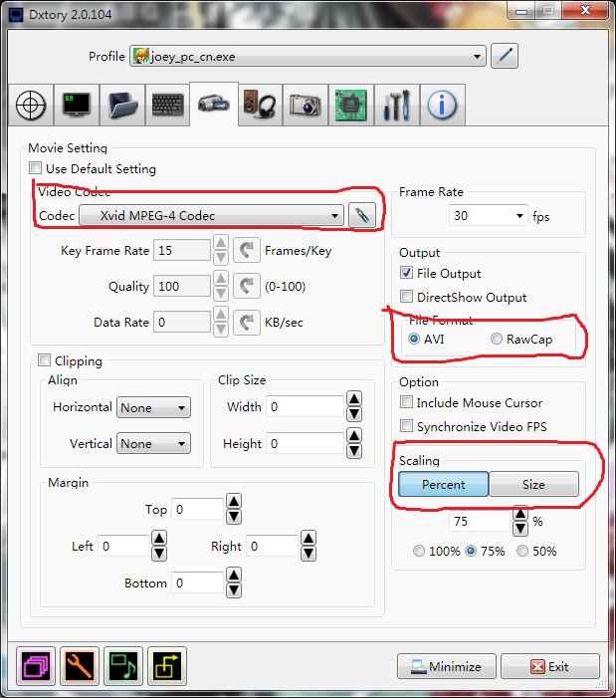The width and height of the screenshot is (616, 698).
Task: Reset Quality value with its arrow button
Action: coord(247,286)
